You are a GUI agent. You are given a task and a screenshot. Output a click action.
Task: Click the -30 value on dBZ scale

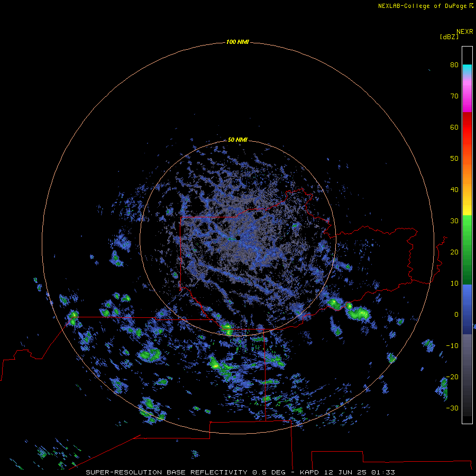(452, 408)
